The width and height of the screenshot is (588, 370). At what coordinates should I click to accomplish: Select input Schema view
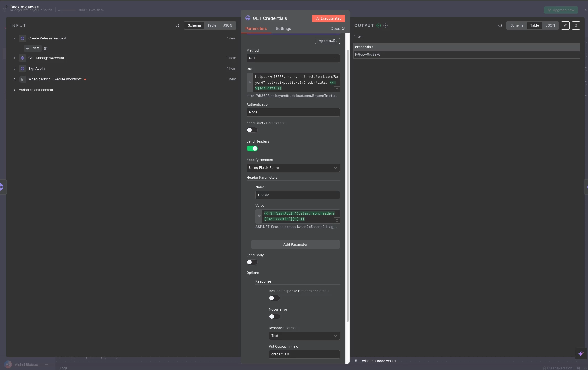pyautogui.click(x=194, y=25)
